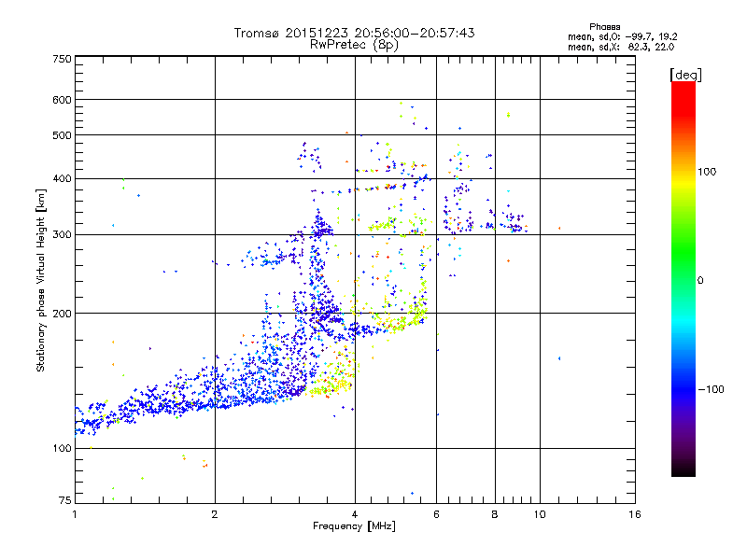
Task: Click the x-axis label '4'
Action: [x=355, y=514]
